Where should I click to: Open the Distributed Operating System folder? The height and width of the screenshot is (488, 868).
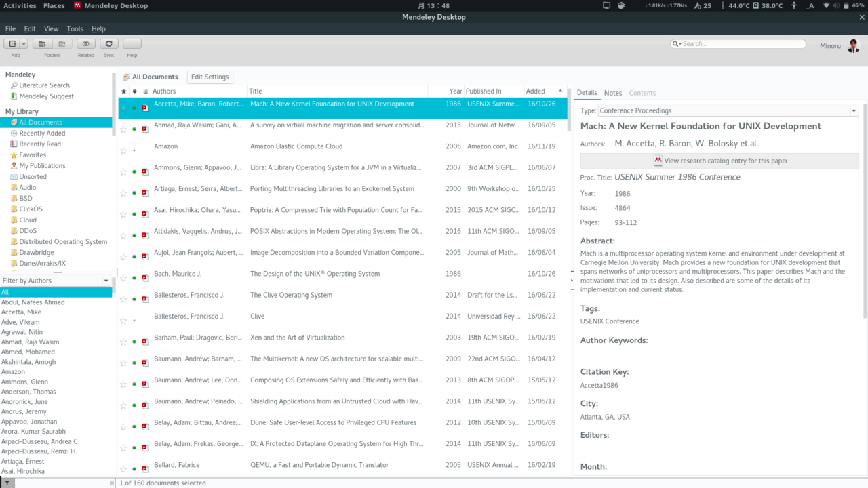[63, 242]
